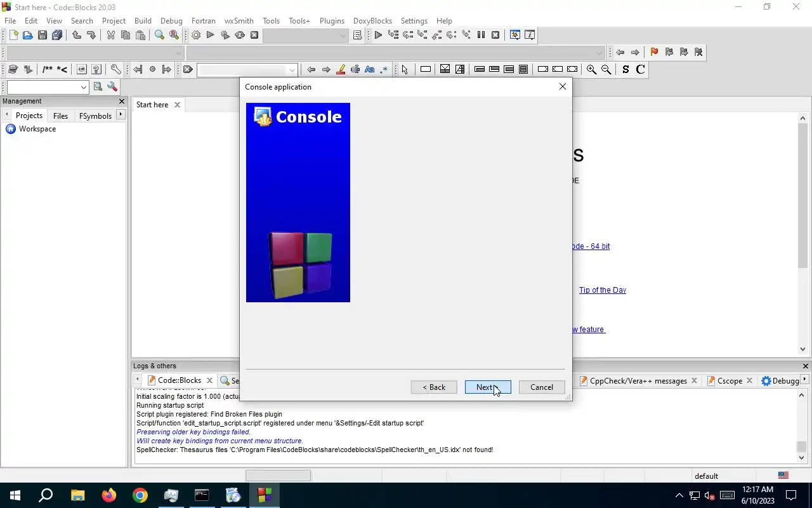Click the New file toolbar icon
812x508 pixels.
pyautogui.click(x=13, y=36)
